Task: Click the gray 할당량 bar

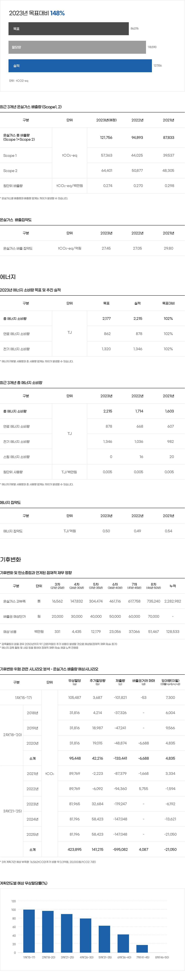Action: (x=77, y=47)
